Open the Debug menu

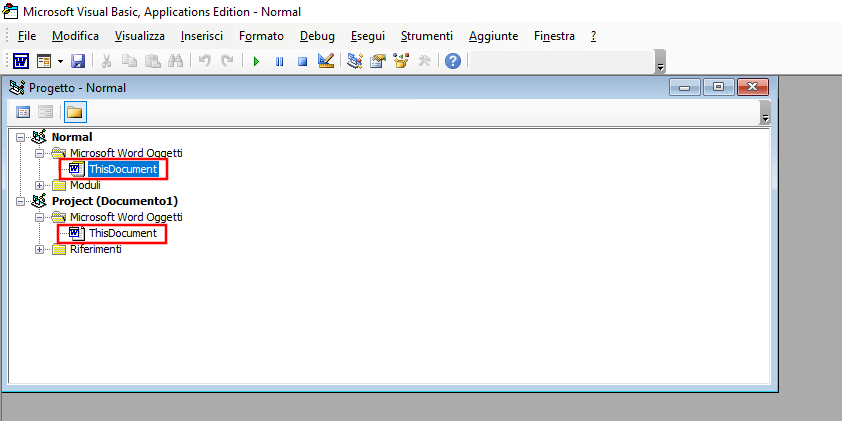point(317,36)
